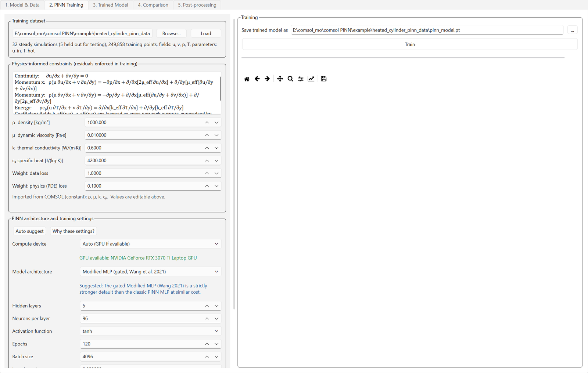This screenshot has height=373, width=588.
Task: Increase density value using up arrow
Action: [207, 123]
